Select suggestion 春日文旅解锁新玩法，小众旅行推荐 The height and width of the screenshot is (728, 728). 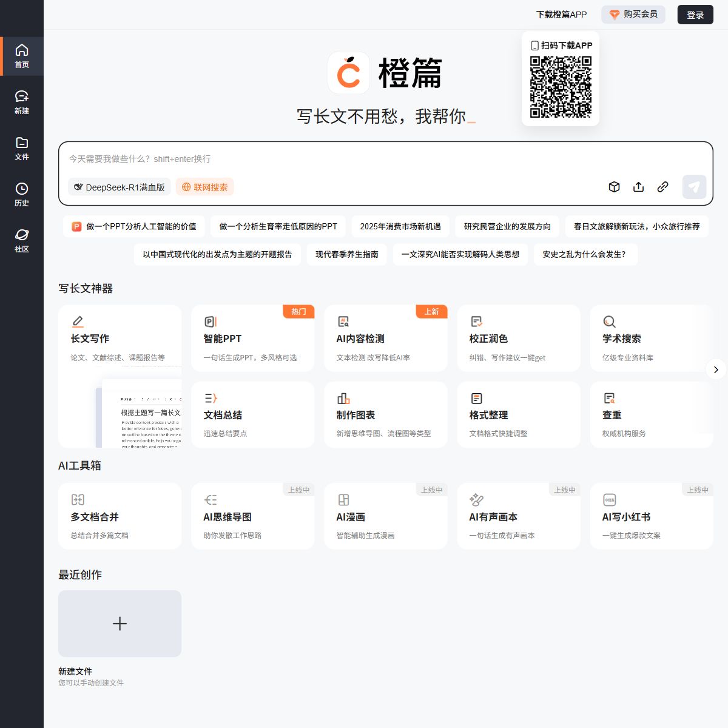(x=636, y=226)
